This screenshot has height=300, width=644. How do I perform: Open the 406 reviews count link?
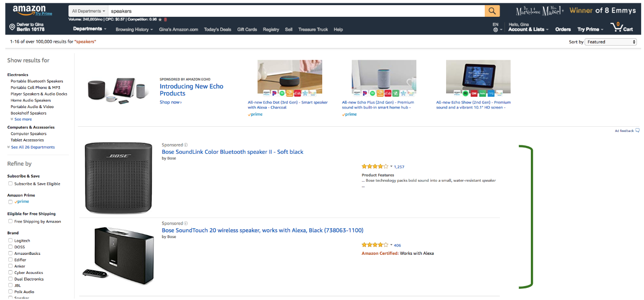point(397,245)
